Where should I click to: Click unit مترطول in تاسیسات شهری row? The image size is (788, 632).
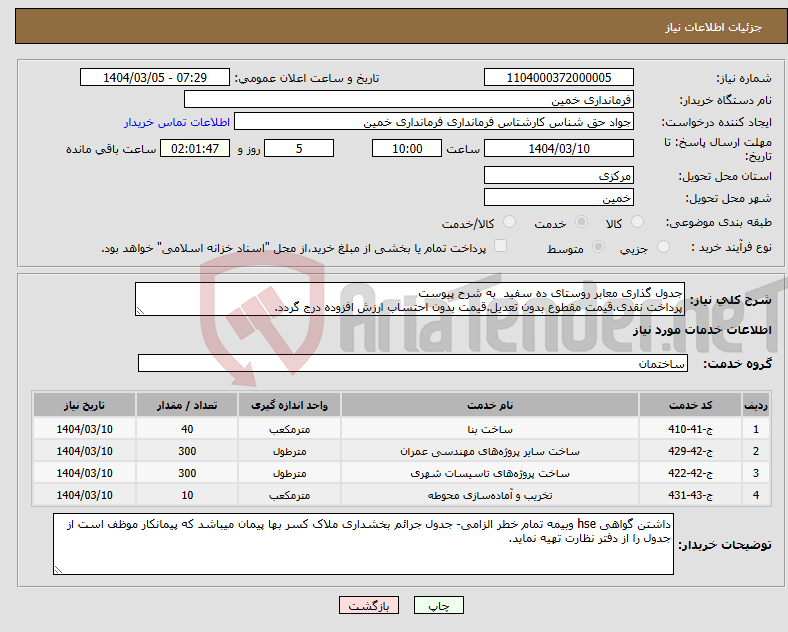289,473
